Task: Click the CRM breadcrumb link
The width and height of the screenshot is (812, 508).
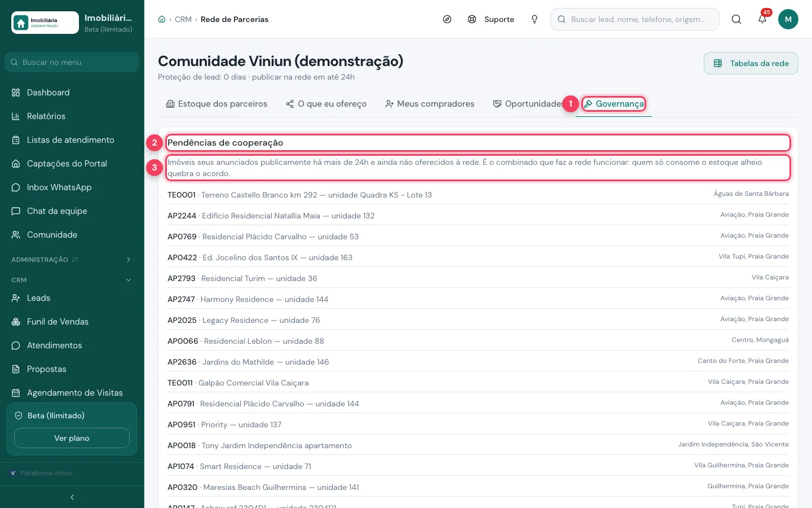Action: tap(183, 19)
